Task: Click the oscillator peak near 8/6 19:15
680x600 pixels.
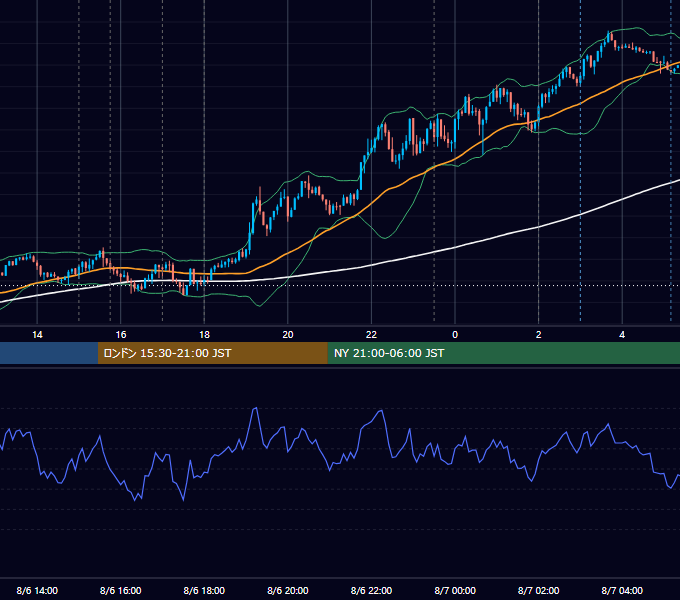Action: (255, 408)
